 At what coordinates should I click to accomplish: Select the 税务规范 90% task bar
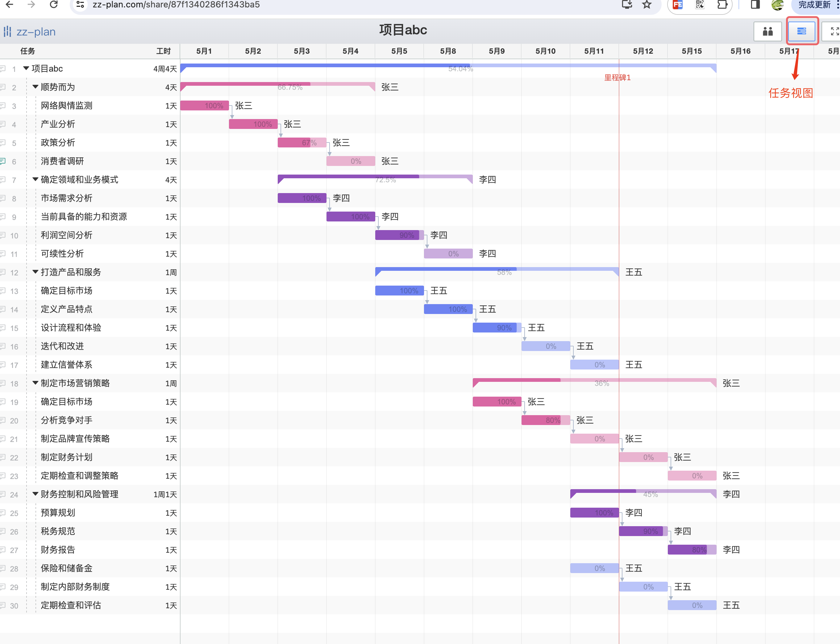tap(643, 531)
